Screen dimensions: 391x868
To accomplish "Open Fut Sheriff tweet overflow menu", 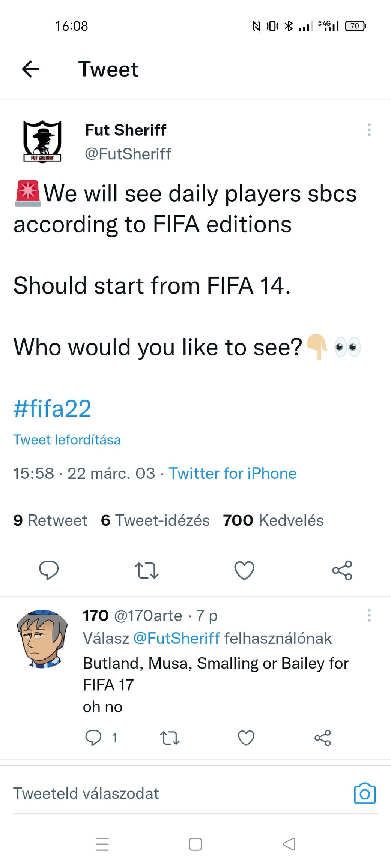I will [369, 130].
